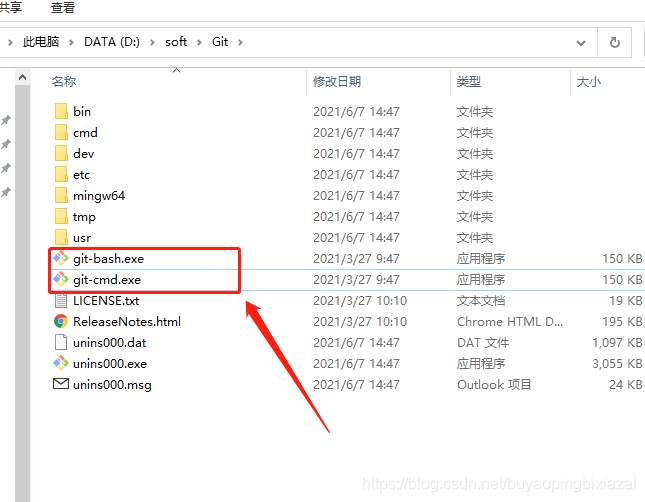Click the Chrome icon for ReleaseNotes.html
645x502 pixels.
pos(61,321)
